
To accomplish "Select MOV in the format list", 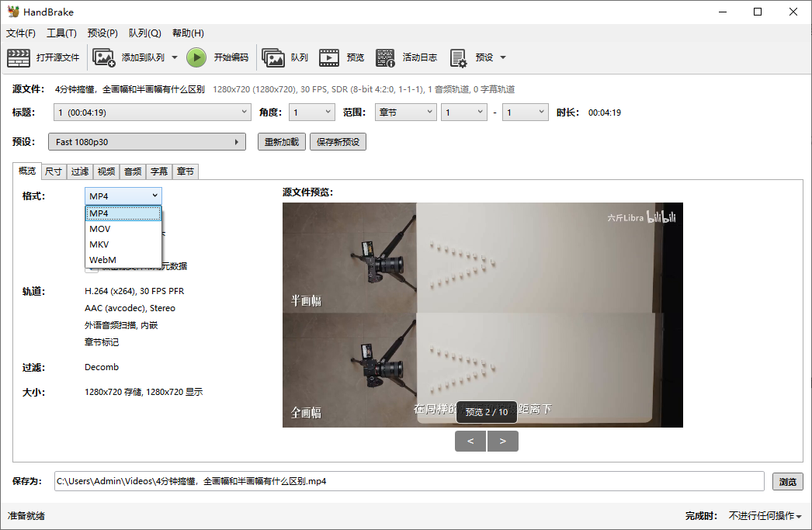I will point(123,229).
